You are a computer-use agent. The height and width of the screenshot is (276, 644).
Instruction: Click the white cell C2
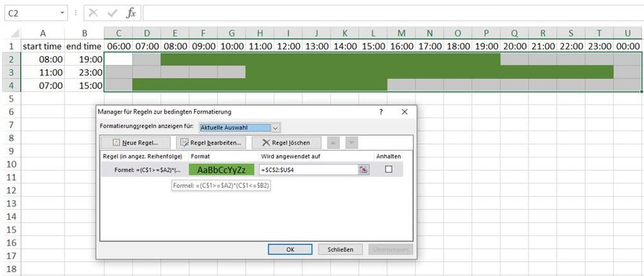pyautogui.click(x=118, y=59)
